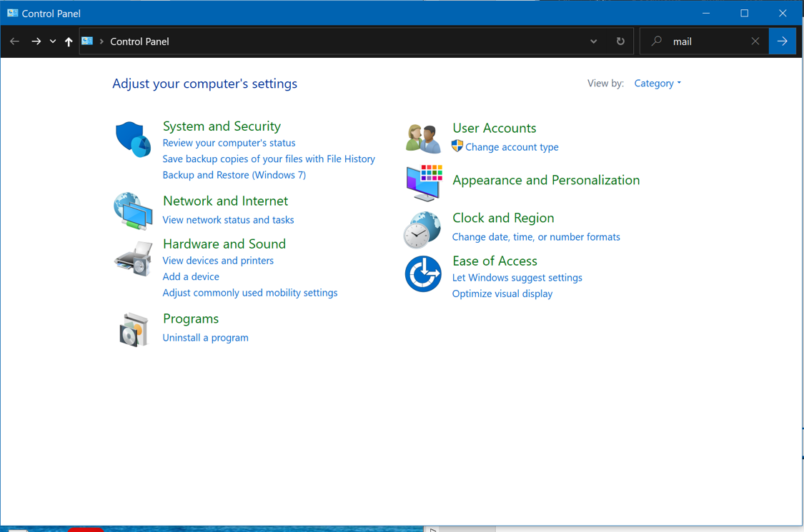Open recent locations dropdown arrow
804x532 pixels.
click(53, 41)
